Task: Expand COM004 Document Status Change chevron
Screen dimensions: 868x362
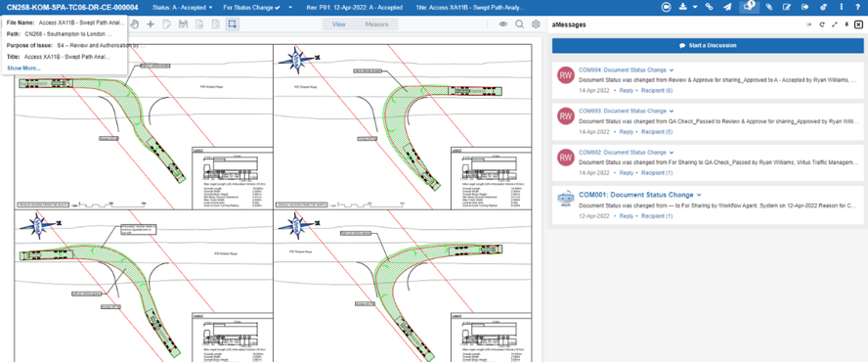Action: click(x=672, y=70)
